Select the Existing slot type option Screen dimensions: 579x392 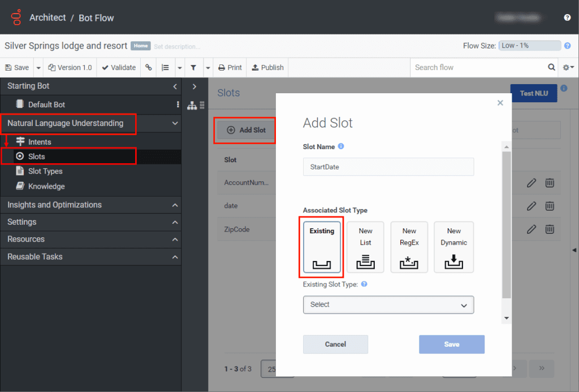coord(322,247)
